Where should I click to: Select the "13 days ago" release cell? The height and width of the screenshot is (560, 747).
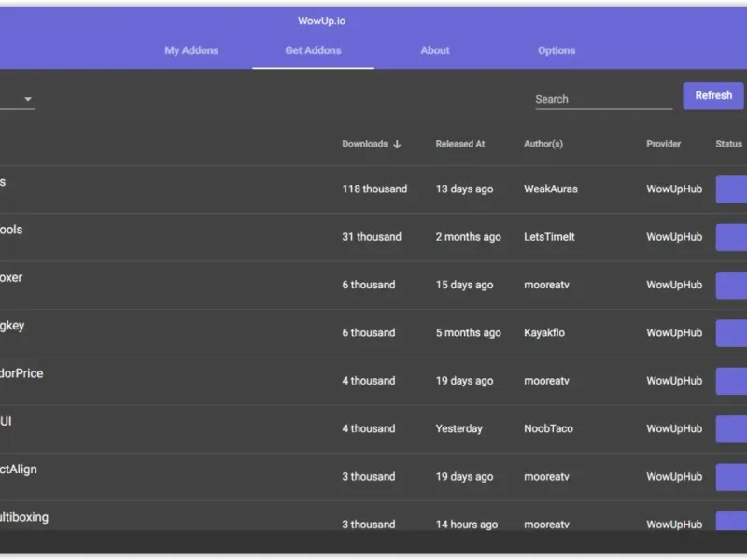point(464,189)
